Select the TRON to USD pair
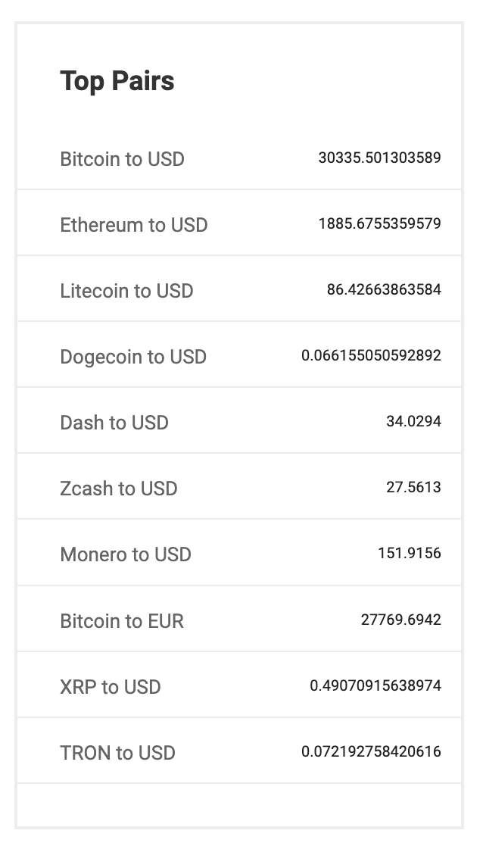This screenshot has width=483, height=868. 117,753
